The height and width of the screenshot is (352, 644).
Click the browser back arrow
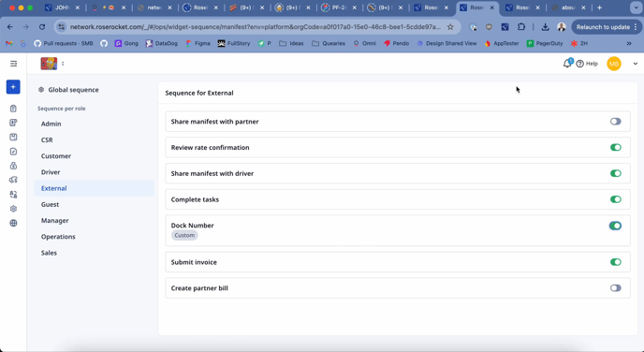(10, 27)
